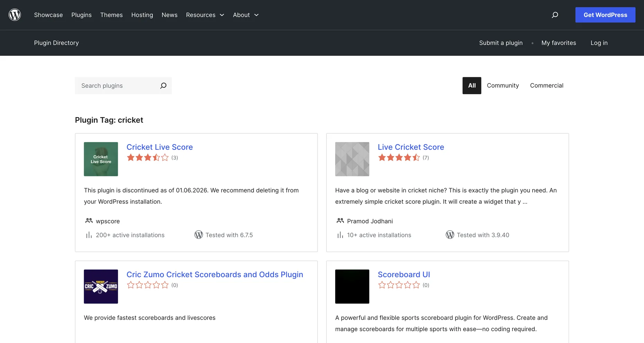Click the WordPress logo in header
This screenshot has width=644, height=343.
[15, 15]
